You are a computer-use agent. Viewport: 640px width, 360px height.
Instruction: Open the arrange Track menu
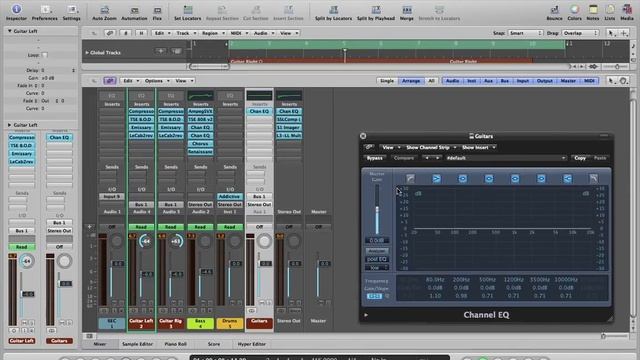[x=186, y=33]
